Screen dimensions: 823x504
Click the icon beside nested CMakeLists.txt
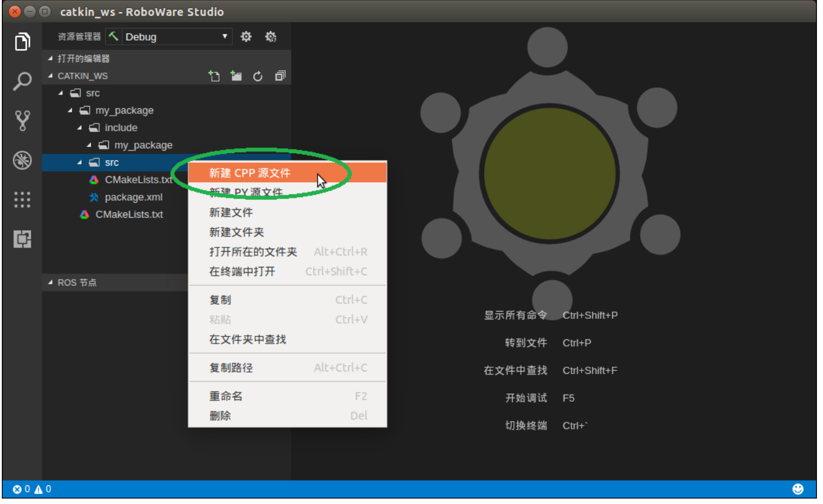(x=94, y=180)
